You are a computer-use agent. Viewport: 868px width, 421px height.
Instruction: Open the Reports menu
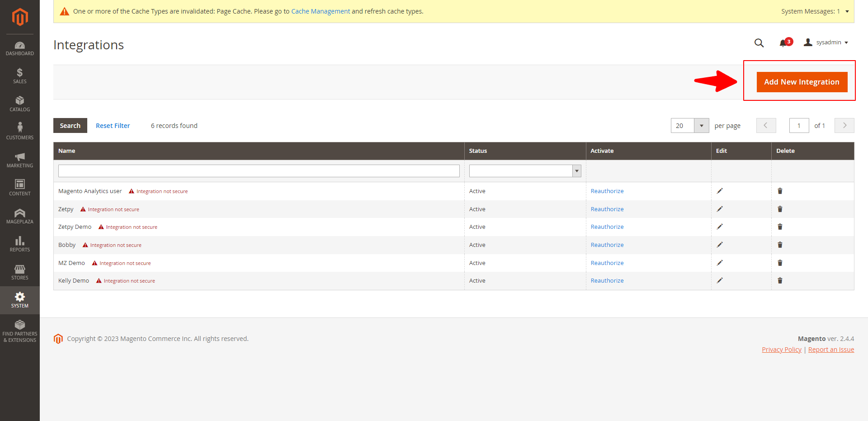(x=20, y=244)
